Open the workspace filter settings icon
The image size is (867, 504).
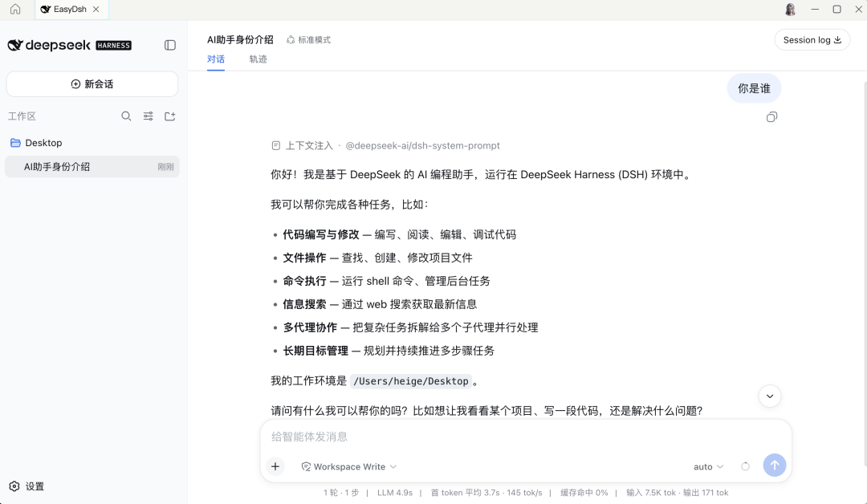pyautogui.click(x=149, y=116)
